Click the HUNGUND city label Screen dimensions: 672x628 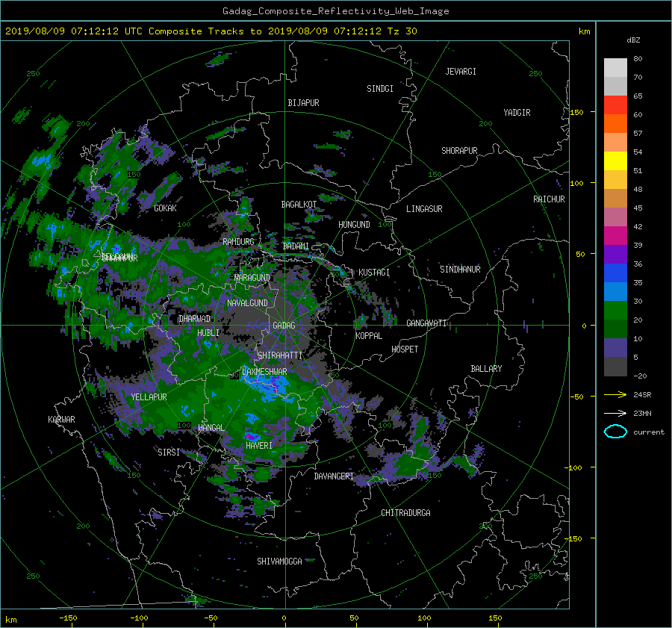click(x=354, y=225)
